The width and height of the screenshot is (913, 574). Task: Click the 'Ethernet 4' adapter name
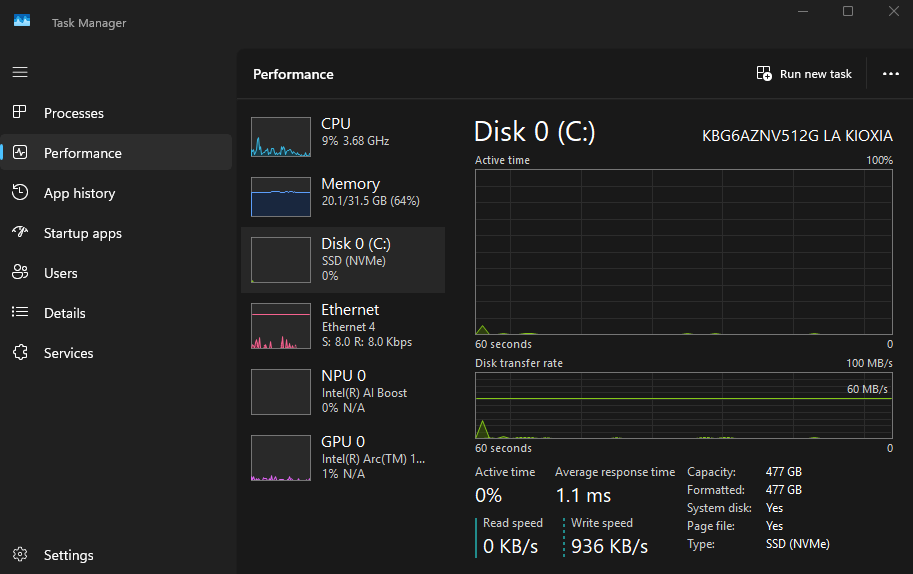coord(348,327)
